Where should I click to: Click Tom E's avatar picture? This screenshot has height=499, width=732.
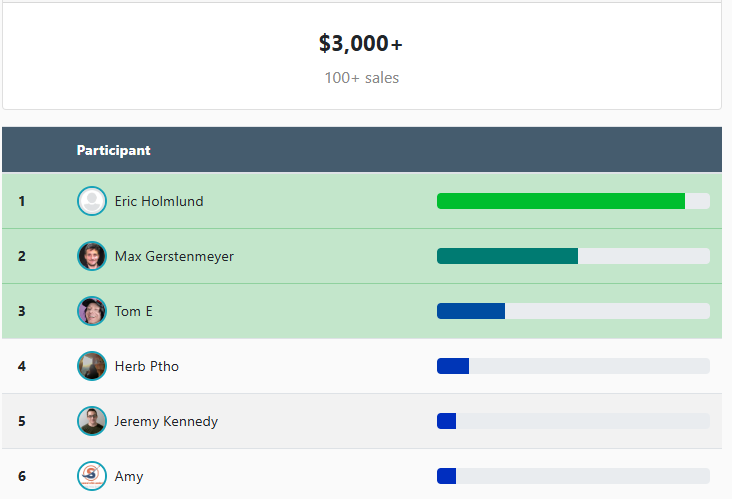tap(92, 311)
